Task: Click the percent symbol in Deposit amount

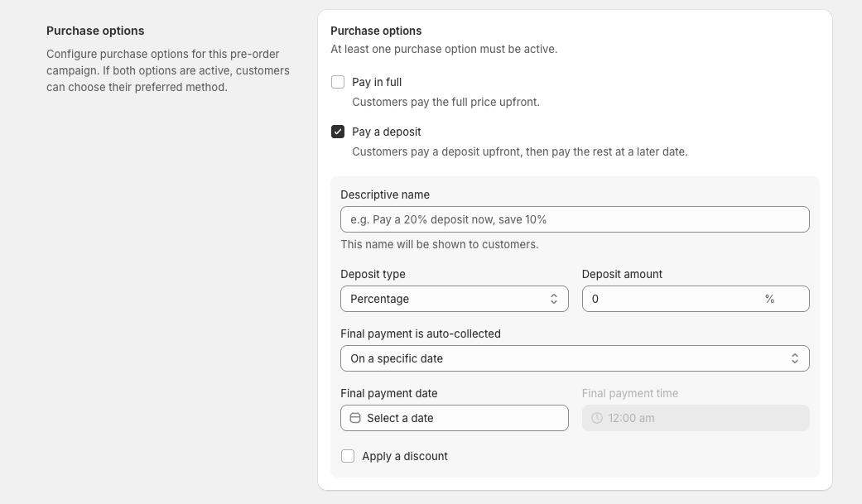Action: [x=769, y=299]
